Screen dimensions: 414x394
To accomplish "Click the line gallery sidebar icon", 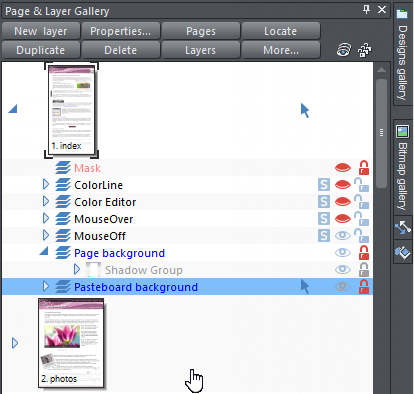I will [x=403, y=227].
